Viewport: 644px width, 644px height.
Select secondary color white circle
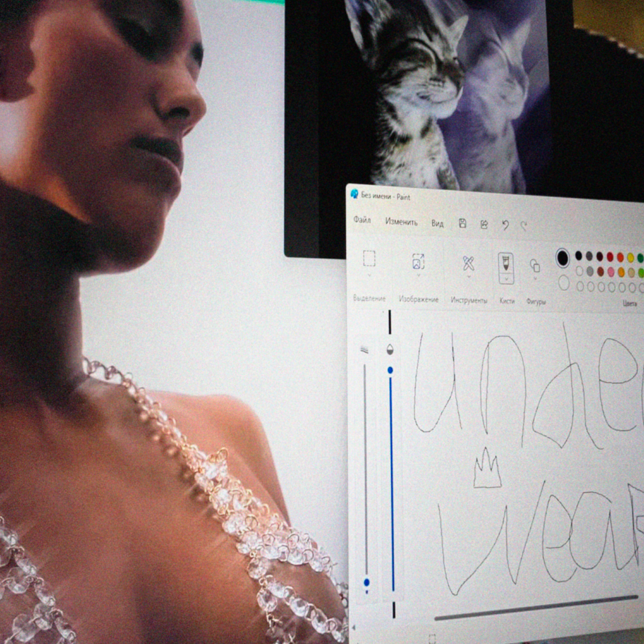click(x=564, y=283)
